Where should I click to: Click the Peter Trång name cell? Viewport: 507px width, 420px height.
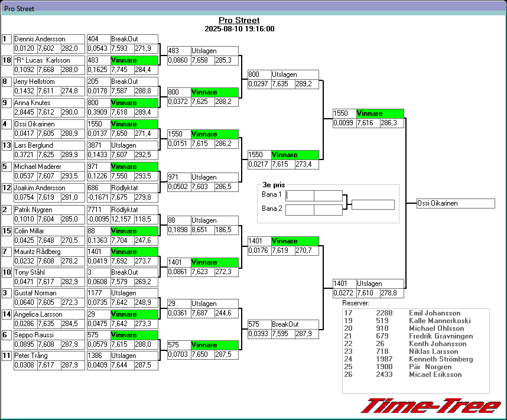point(49,356)
